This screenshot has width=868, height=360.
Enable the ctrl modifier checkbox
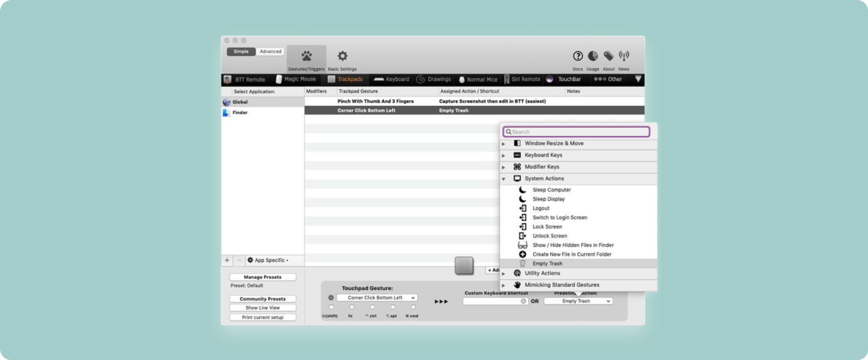(372, 307)
